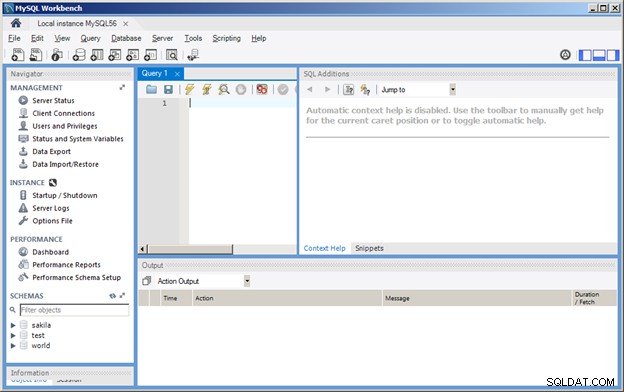Viewport: 624px width, 392px height.
Task: Commit transaction checkmark icon
Action: pos(283,90)
